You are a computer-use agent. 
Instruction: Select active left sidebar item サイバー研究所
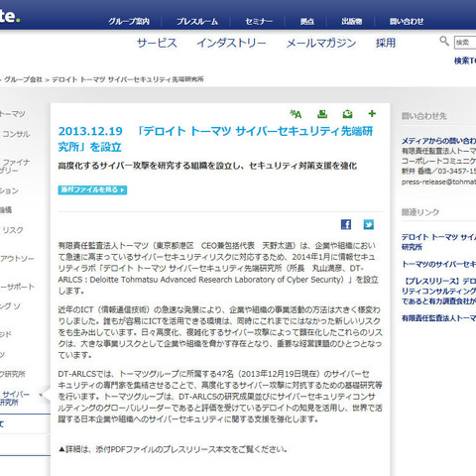(x=15, y=399)
